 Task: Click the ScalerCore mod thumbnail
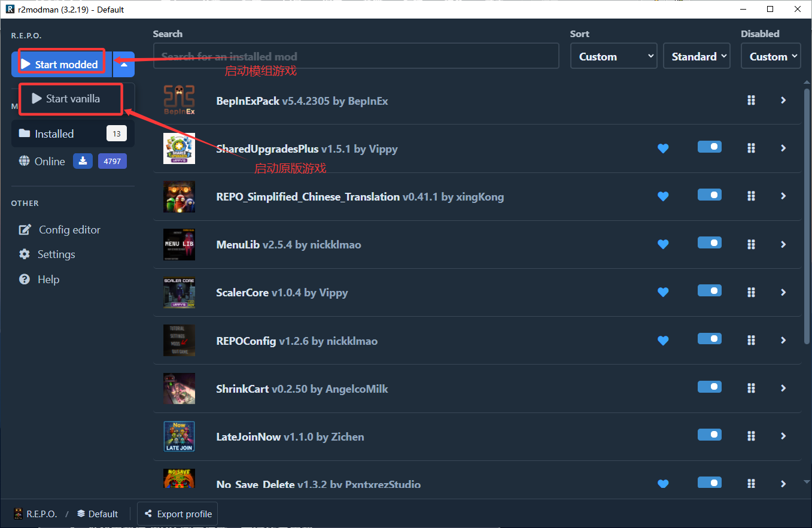pyautogui.click(x=179, y=292)
